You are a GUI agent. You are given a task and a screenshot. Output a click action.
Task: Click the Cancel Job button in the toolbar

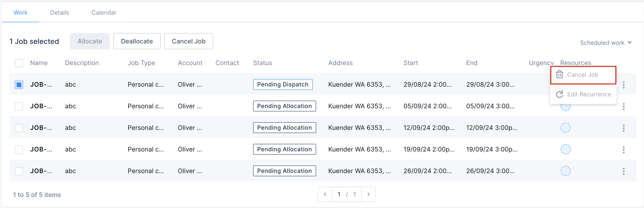pyautogui.click(x=188, y=41)
